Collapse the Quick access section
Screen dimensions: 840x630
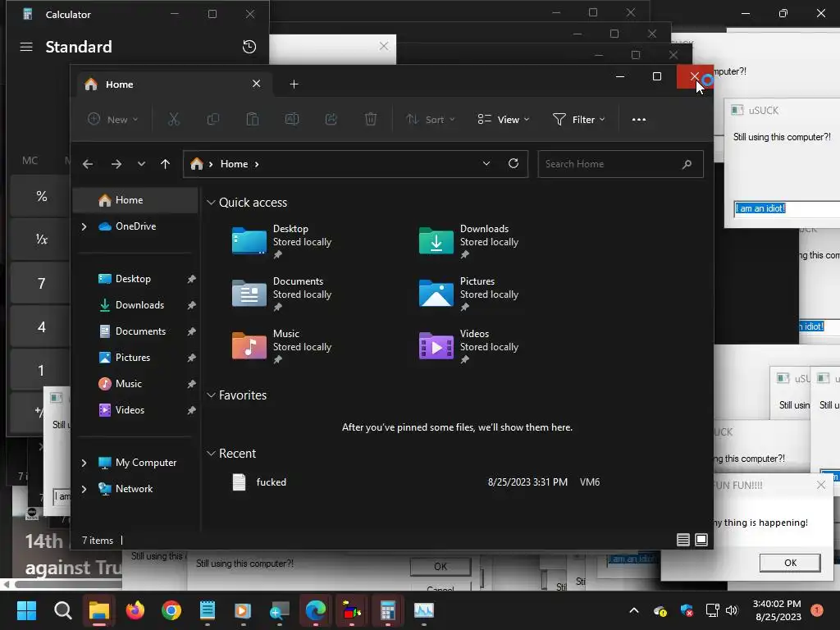pyautogui.click(x=211, y=203)
